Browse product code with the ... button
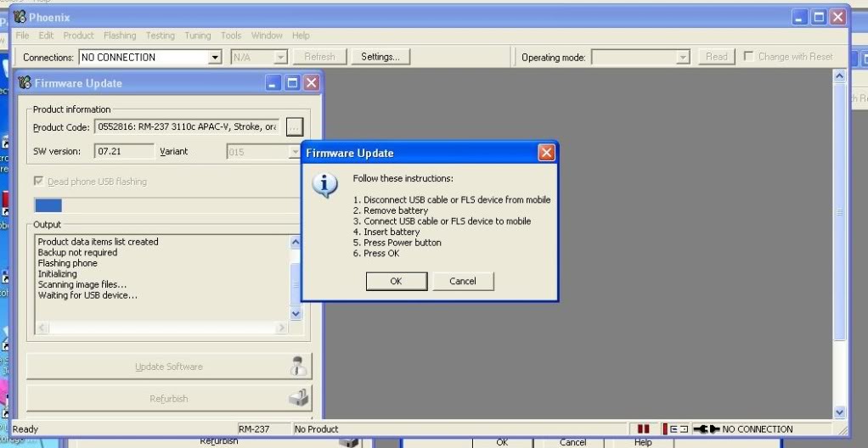Image resolution: width=868 pixels, height=448 pixels. point(295,127)
